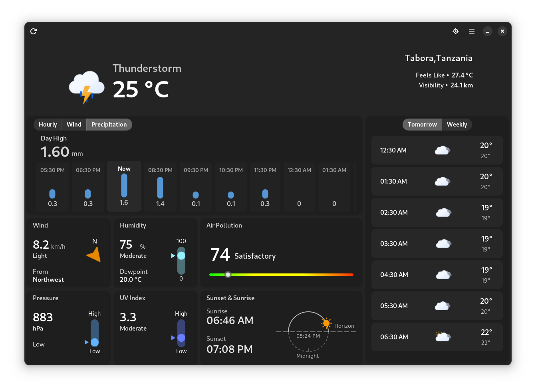This screenshot has width=536, height=392.
Task: Click cloud icon in 03:30 AM forecast
Action: click(443, 244)
